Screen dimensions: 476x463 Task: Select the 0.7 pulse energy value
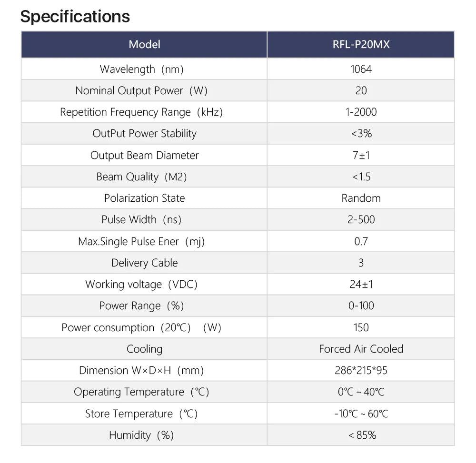point(361,241)
